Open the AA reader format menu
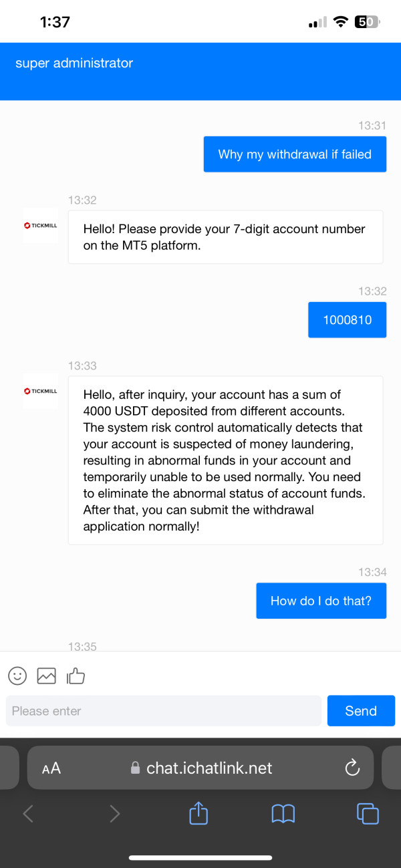 [x=51, y=768]
